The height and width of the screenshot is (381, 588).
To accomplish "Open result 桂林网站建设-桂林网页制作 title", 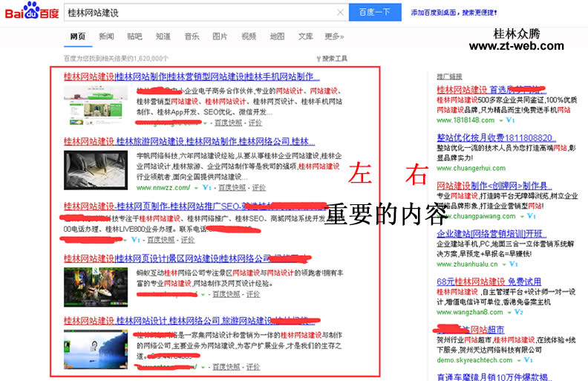I will (x=195, y=206).
